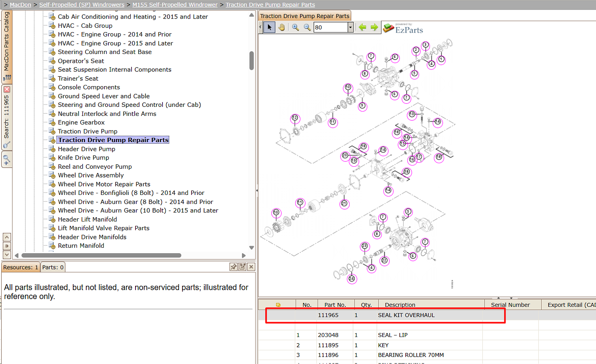This screenshot has height=364, width=596.
Task: Click the Knife Drive Pump page icon
Action: tap(52, 158)
